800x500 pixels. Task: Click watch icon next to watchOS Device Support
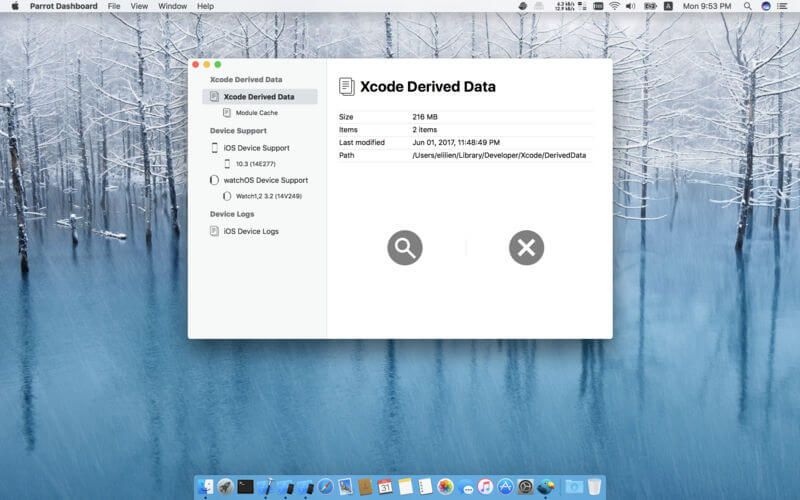pos(214,180)
